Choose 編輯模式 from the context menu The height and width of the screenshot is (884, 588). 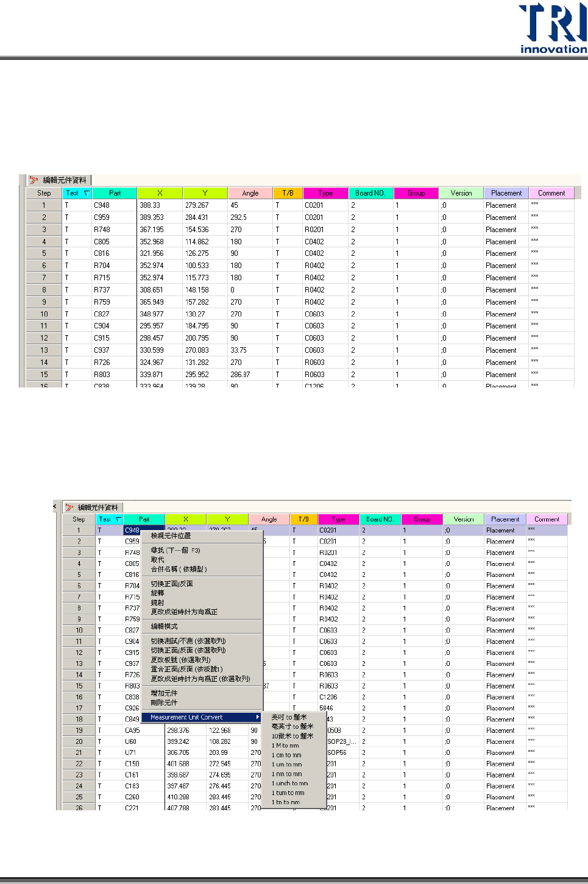pos(164,626)
